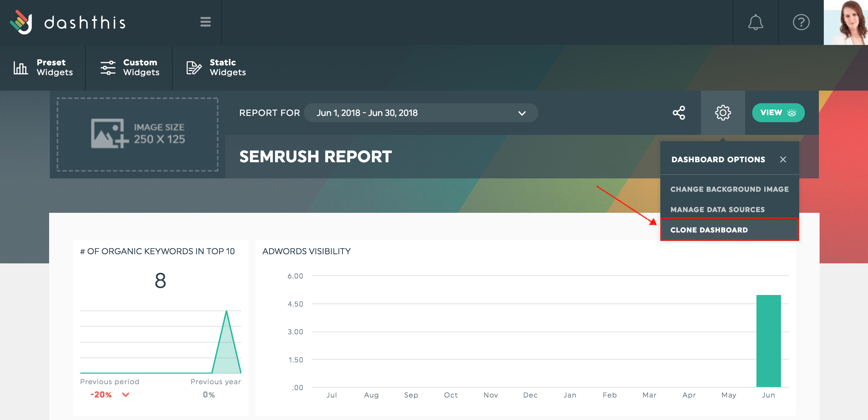Click the image upload placeholder

click(x=138, y=134)
